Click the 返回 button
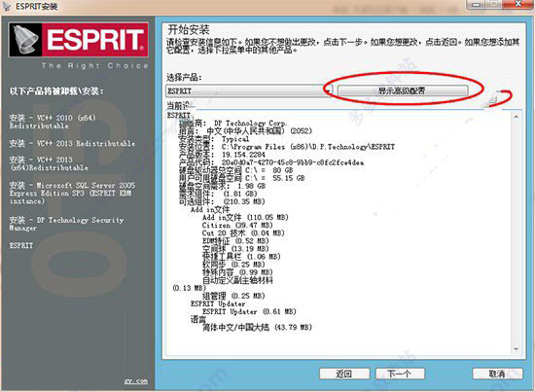Image resolution: width=535 pixels, height=392 pixels. pos(344,374)
